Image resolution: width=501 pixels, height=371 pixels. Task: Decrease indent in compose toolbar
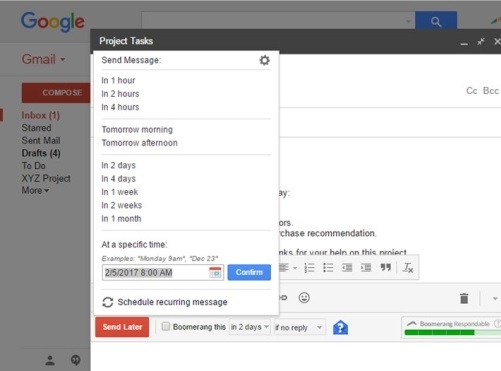(347, 268)
